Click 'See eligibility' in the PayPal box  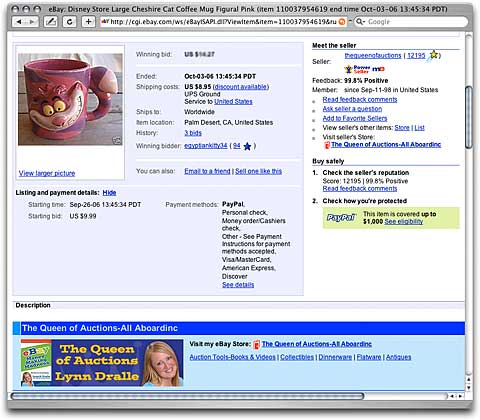point(404,222)
